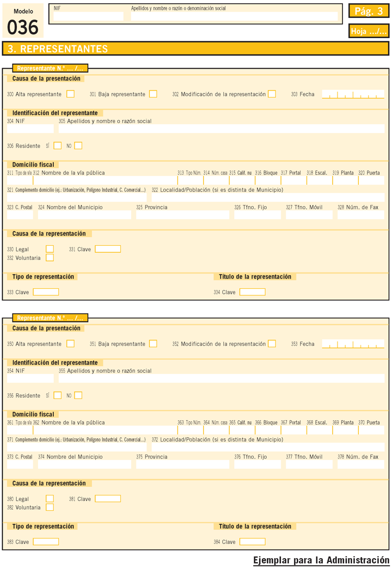
Task: Click 374 Nombre del Municipio field
Action: (85, 464)
